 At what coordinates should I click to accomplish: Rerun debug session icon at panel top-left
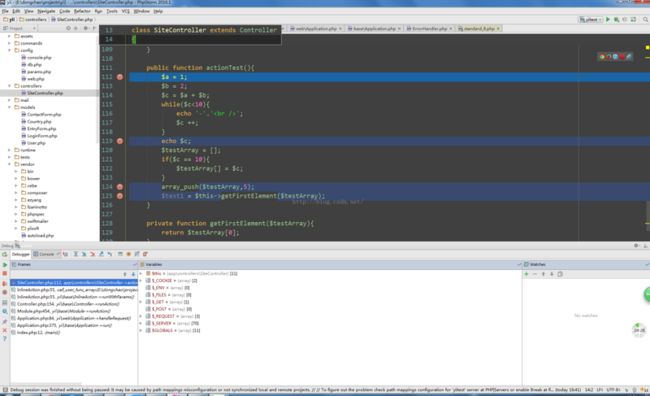tap(5, 254)
